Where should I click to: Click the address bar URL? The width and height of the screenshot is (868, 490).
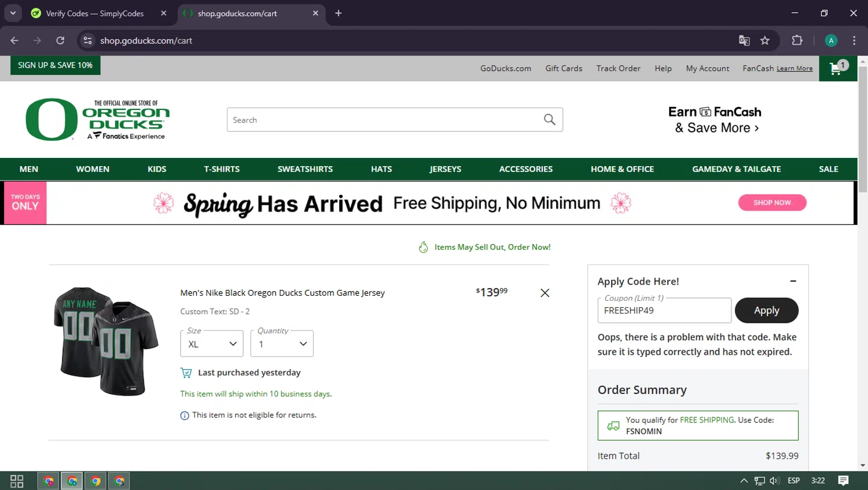pyautogui.click(x=146, y=40)
